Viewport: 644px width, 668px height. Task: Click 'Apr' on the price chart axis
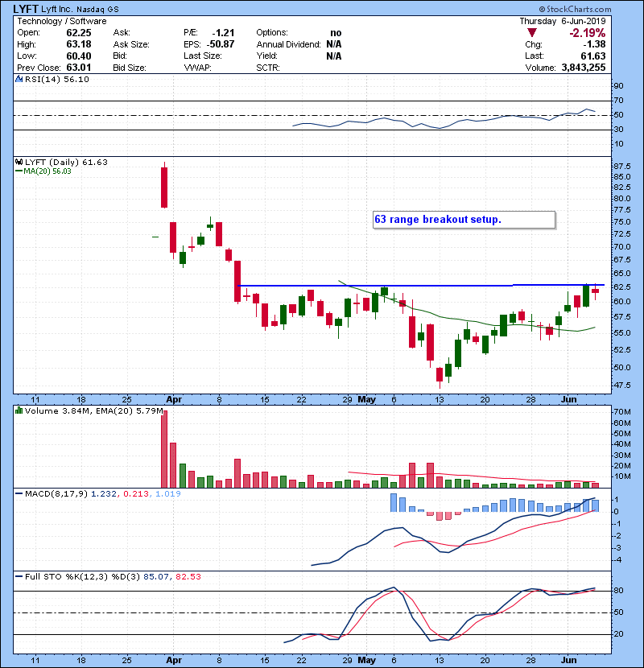point(174,400)
